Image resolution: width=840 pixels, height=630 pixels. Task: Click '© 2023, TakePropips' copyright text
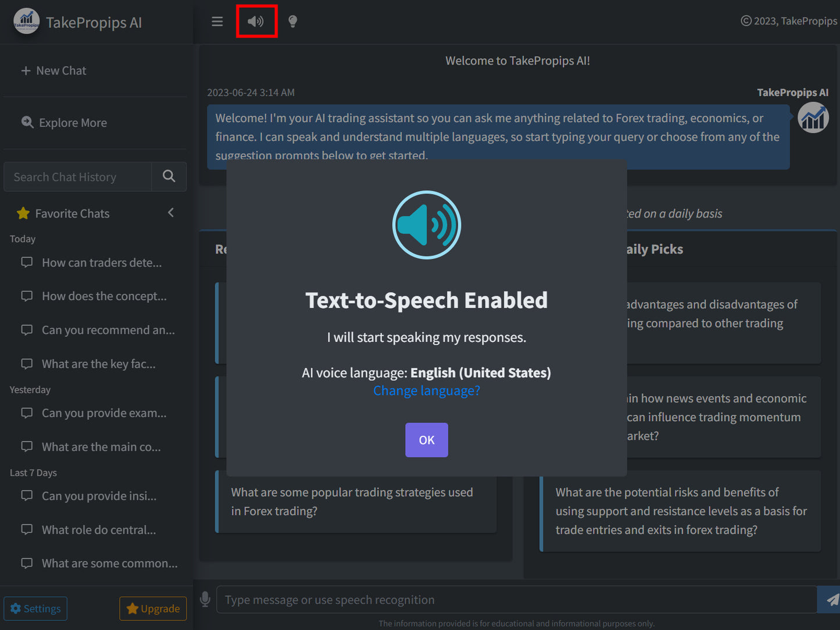[x=789, y=21]
